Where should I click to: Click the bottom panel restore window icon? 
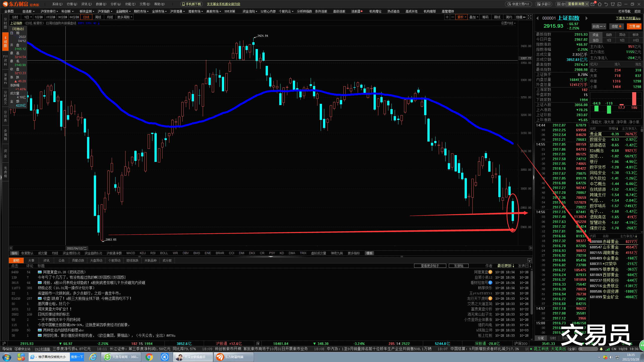tap(530, 260)
